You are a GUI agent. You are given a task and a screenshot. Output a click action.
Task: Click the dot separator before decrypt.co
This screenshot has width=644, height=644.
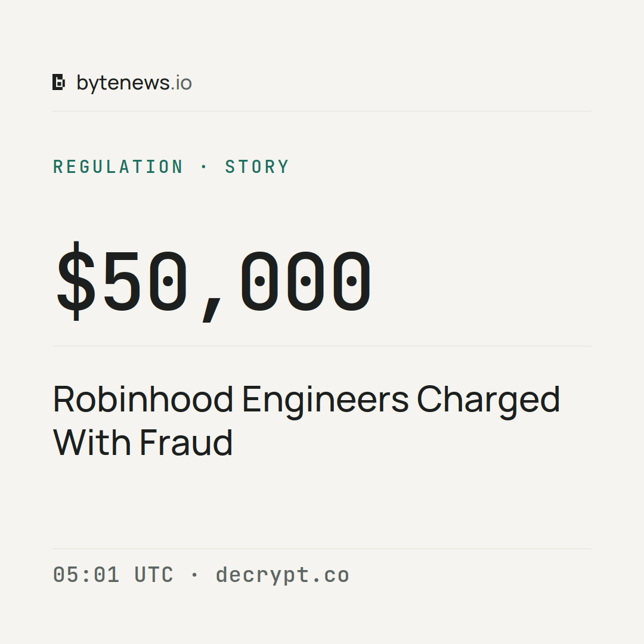[194, 575]
